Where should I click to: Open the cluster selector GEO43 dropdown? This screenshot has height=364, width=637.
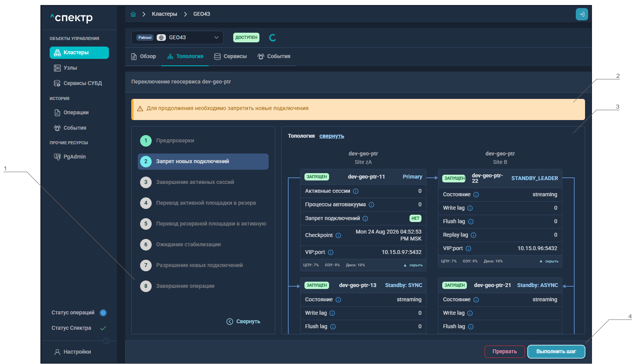(177, 37)
